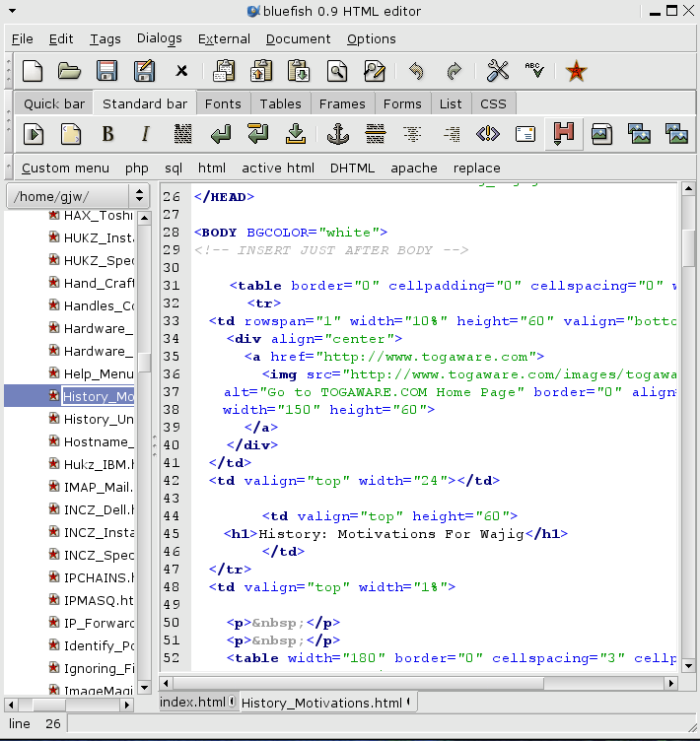
Task: Apply Italic formatting from the Standard bar
Action: coord(146,134)
